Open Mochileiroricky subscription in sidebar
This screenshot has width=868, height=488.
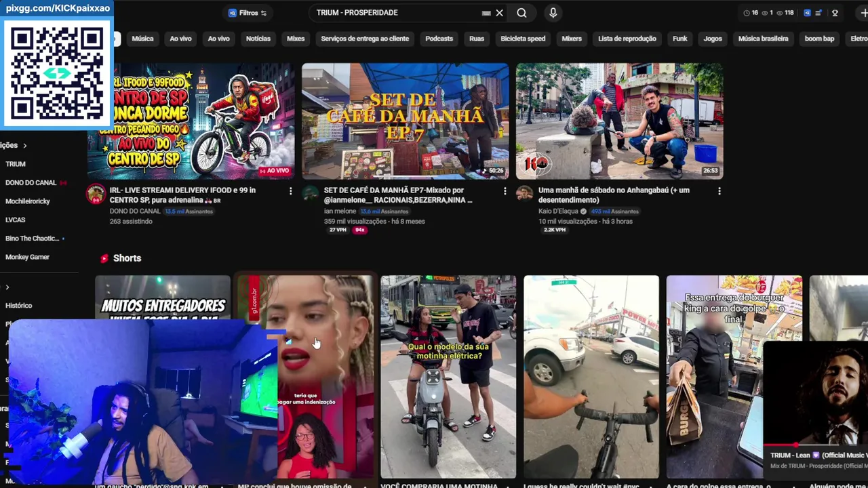[28, 201]
